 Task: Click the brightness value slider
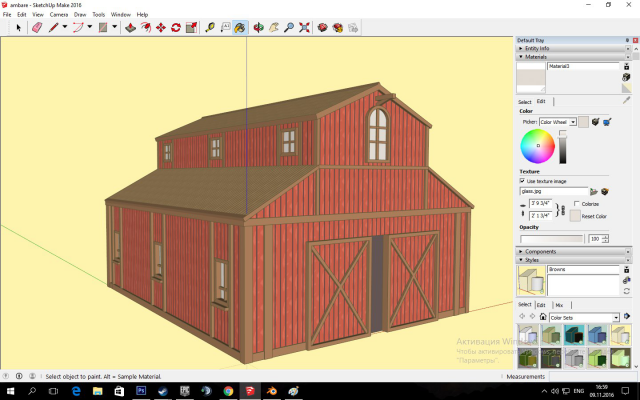tap(562, 147)
